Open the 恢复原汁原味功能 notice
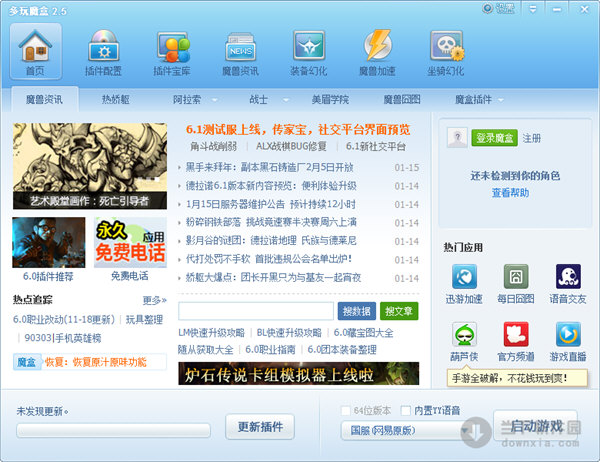Viewport: 600px width, 462px height. coord(96,362)
